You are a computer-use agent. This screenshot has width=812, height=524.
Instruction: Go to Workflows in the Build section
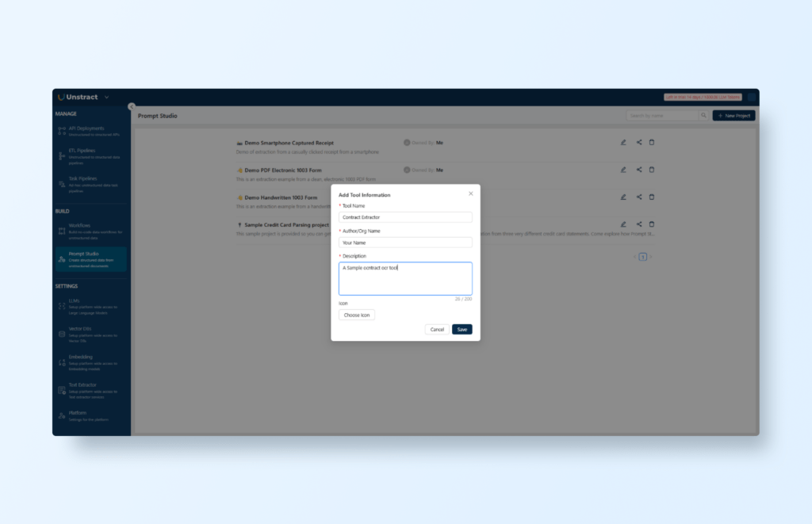tap(80, 226)
